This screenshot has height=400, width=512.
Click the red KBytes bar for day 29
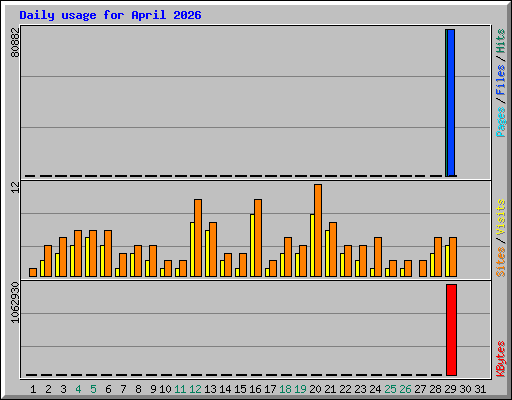451,330
